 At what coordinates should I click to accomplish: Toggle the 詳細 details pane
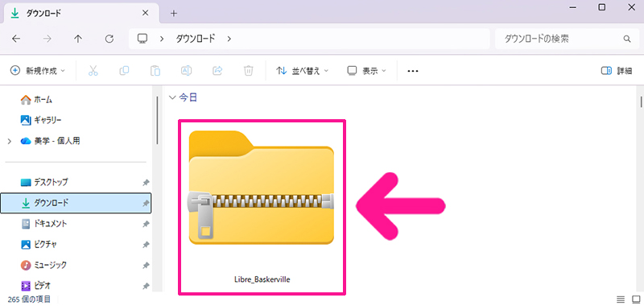click(616, 71)
